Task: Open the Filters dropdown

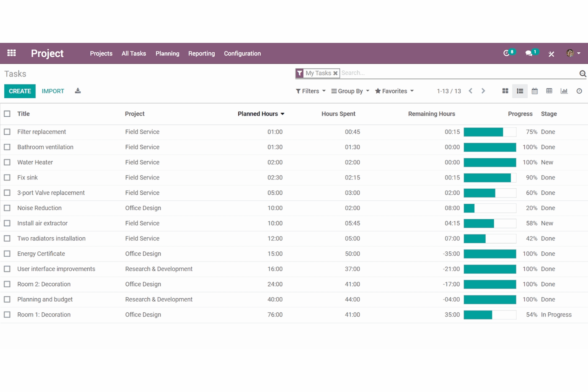Action: [310, 91]
